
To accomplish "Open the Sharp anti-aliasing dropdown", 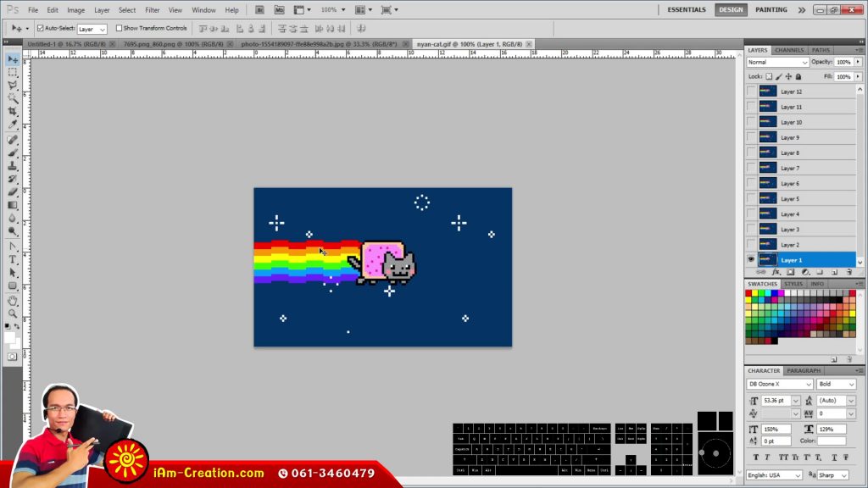I will tap(833, 475).
